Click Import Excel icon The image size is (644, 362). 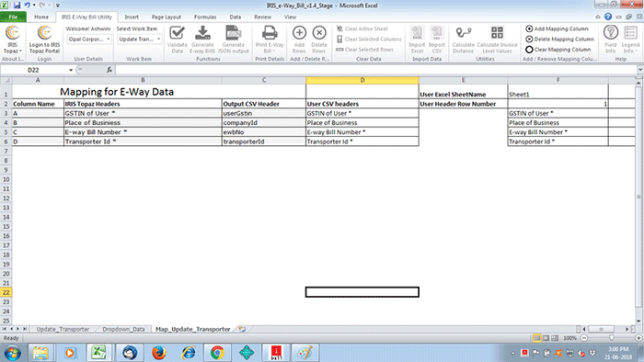click(417, 40)
